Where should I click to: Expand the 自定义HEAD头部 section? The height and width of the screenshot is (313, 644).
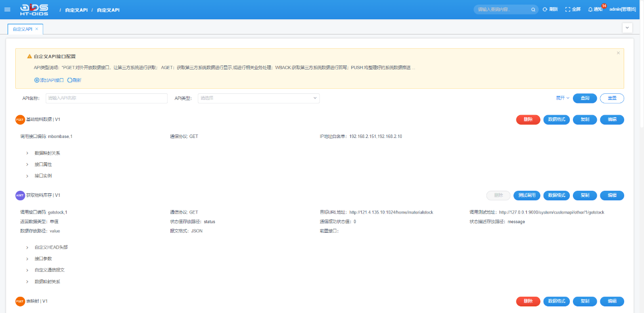point(47,248)
